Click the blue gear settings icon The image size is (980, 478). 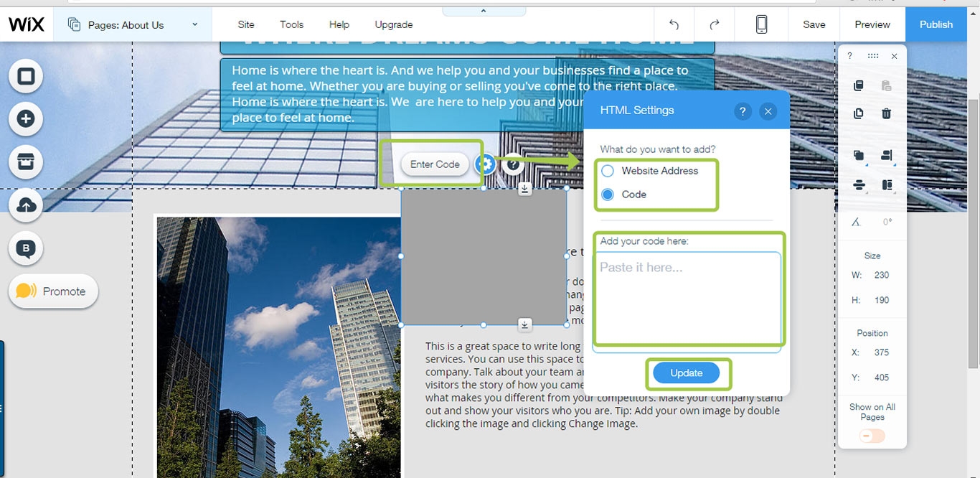[x=486, y=164]
